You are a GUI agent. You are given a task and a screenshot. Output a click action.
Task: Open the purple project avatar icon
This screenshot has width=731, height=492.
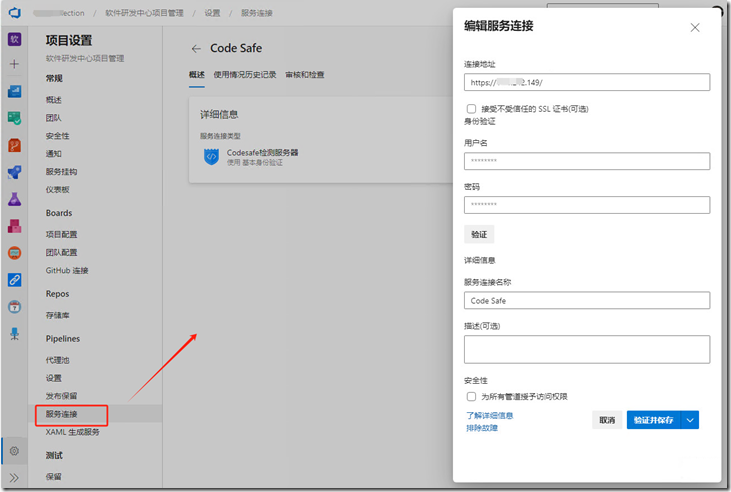tap(14, 39)
